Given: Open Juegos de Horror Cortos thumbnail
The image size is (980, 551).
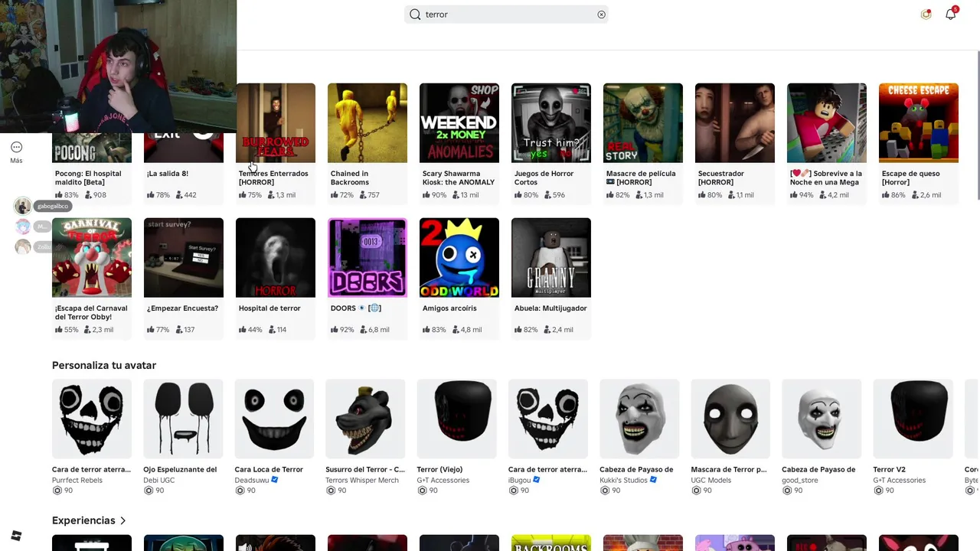Looking at the screenshot, I should coord(551,122).
